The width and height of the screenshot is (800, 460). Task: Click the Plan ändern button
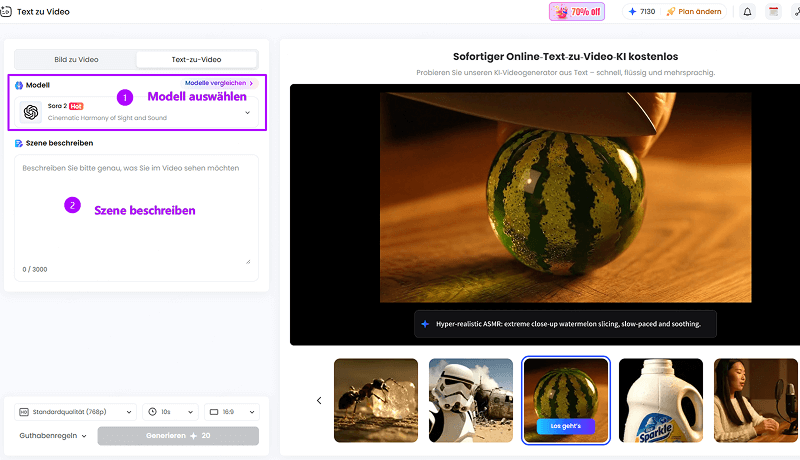pos(693,12)
